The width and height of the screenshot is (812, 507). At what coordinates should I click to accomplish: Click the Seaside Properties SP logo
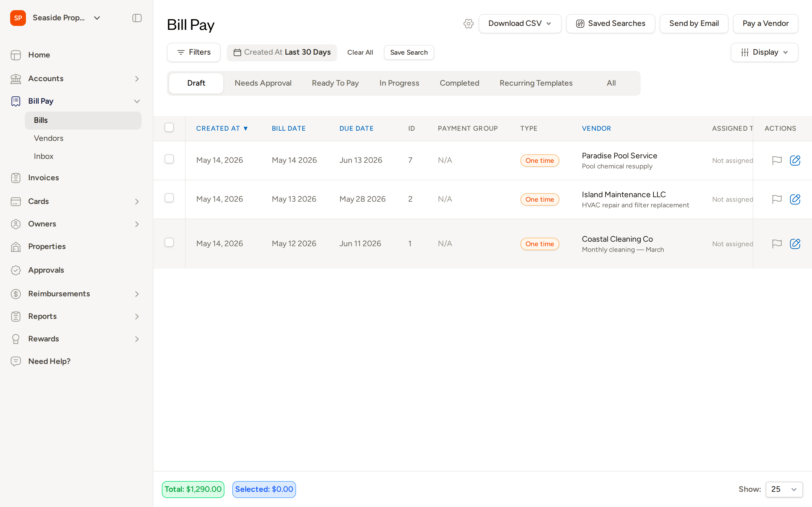(x=18, y=18)
